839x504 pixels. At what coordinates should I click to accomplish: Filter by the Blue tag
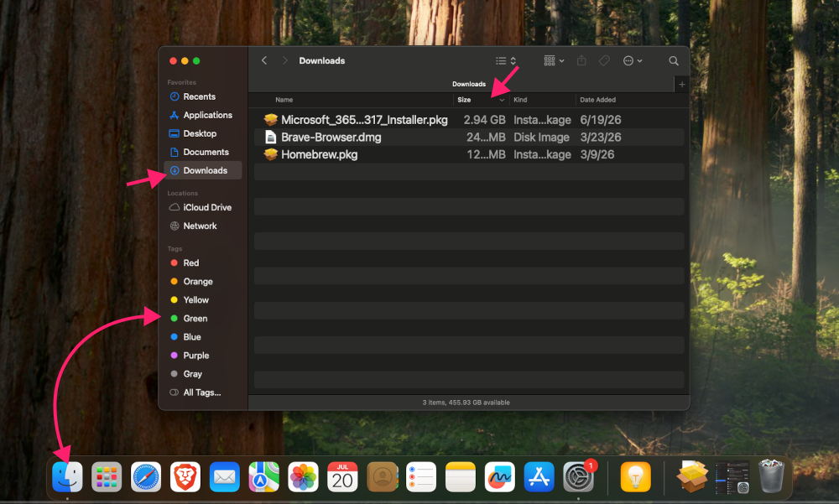[203, 336]
